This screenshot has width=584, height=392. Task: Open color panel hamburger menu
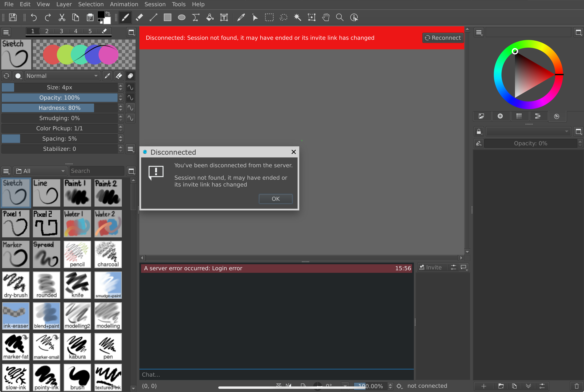click(x=479, y=32)
